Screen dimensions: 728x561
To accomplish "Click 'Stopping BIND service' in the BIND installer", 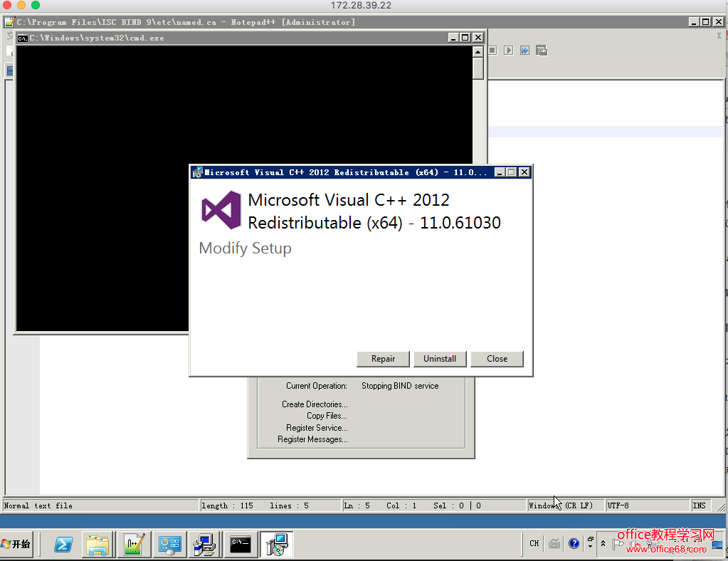I will tap(400, 386).
